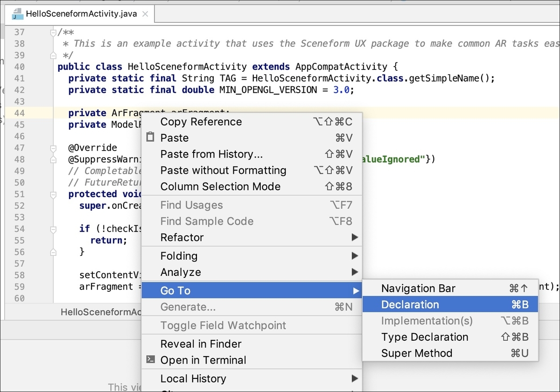
Task: Close the HelloSceneformActivity.java tab
Action: click(x=145, y=14)
